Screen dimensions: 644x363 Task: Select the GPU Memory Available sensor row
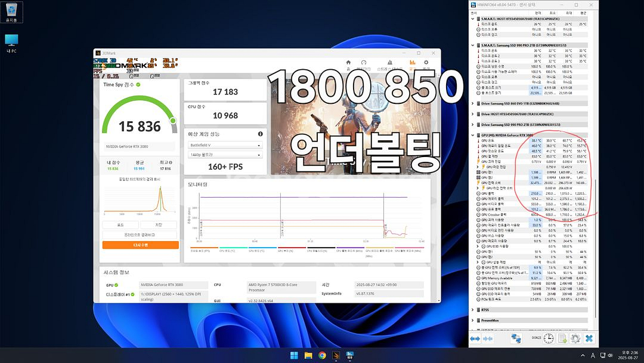pyautogui.click(x=532, y=278)
